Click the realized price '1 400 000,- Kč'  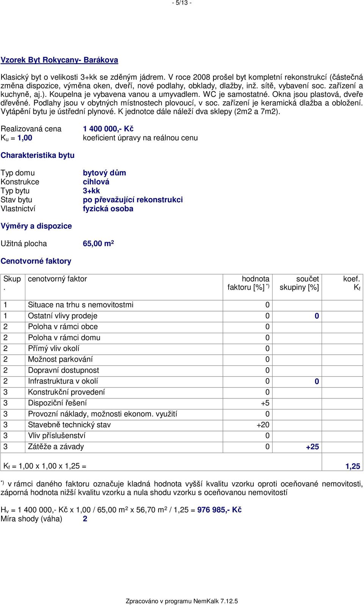[108, 129]
